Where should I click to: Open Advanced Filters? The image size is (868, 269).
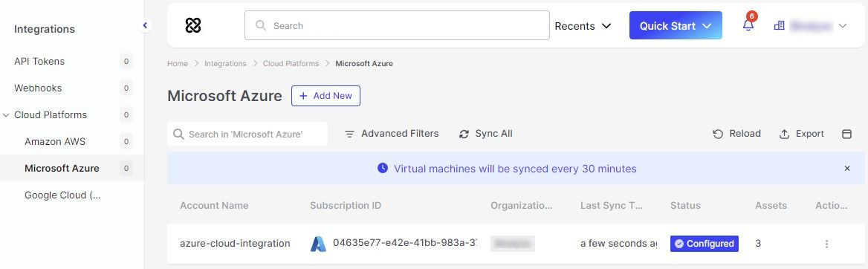(392, 134)
